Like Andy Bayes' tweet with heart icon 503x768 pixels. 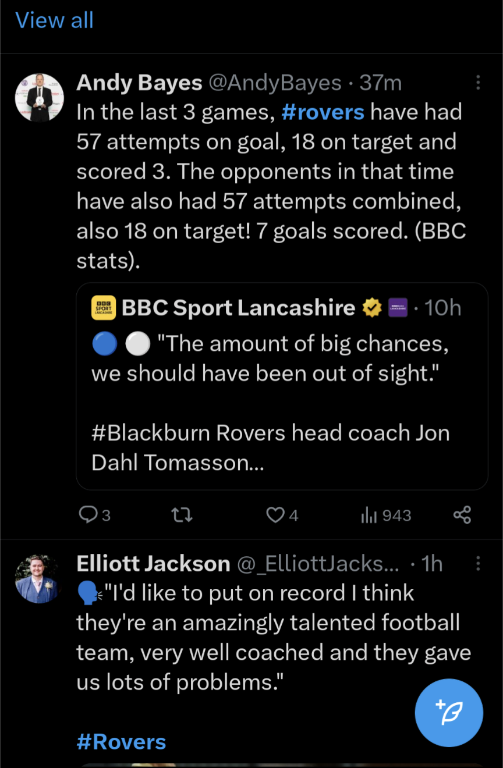(x=275, y=515)
